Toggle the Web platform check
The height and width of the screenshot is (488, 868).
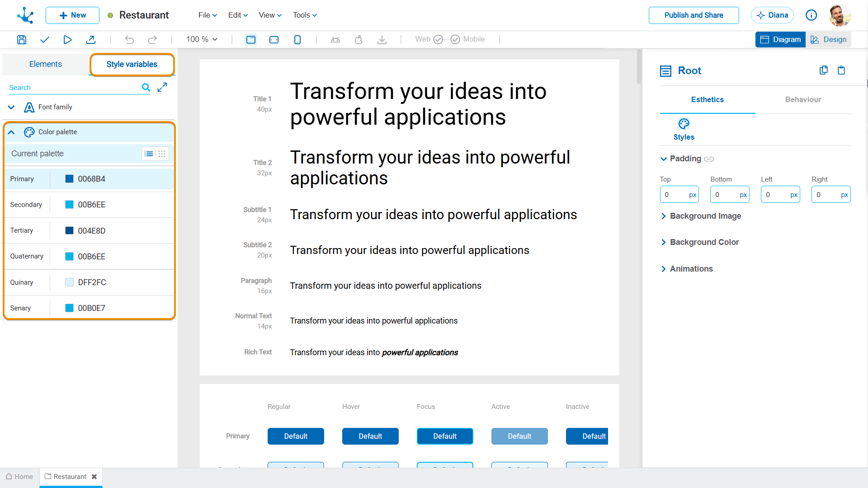point(438,39)
